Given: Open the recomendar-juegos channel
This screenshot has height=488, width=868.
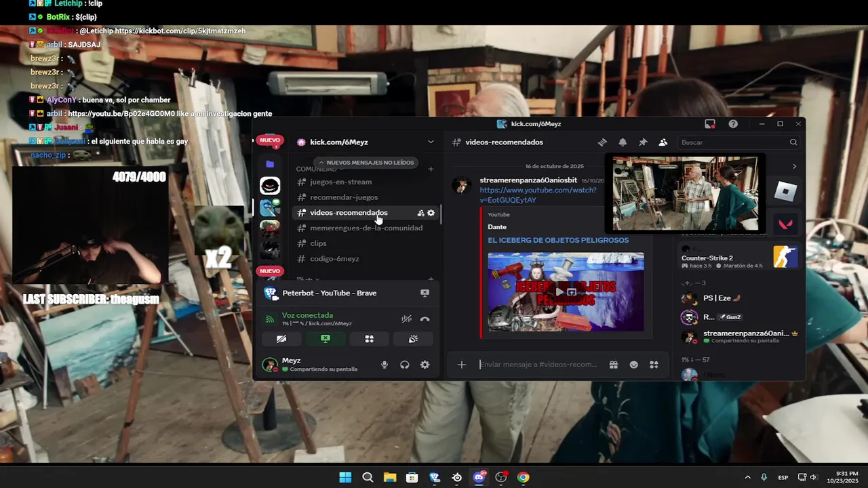Looking at the screenshot, I should pos(366,197).
